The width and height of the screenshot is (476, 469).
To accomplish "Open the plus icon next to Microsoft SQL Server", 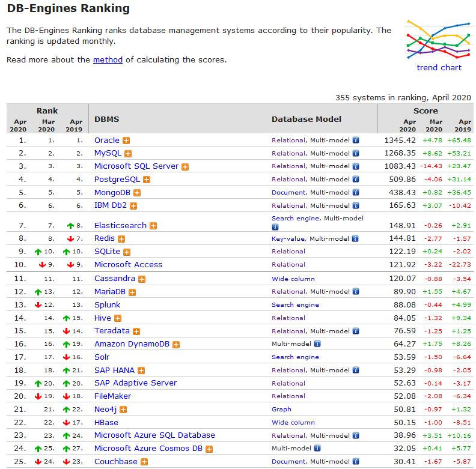I will point(185,167).
